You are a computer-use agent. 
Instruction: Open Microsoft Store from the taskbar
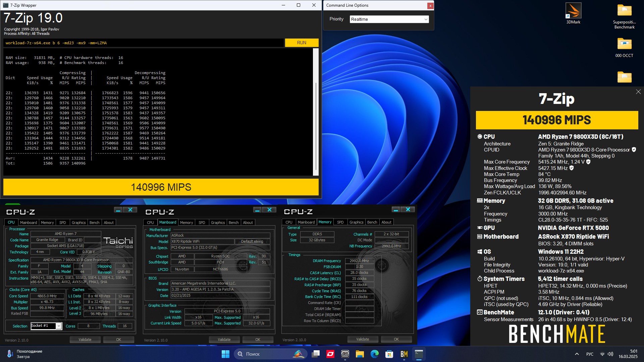point(389,354)
